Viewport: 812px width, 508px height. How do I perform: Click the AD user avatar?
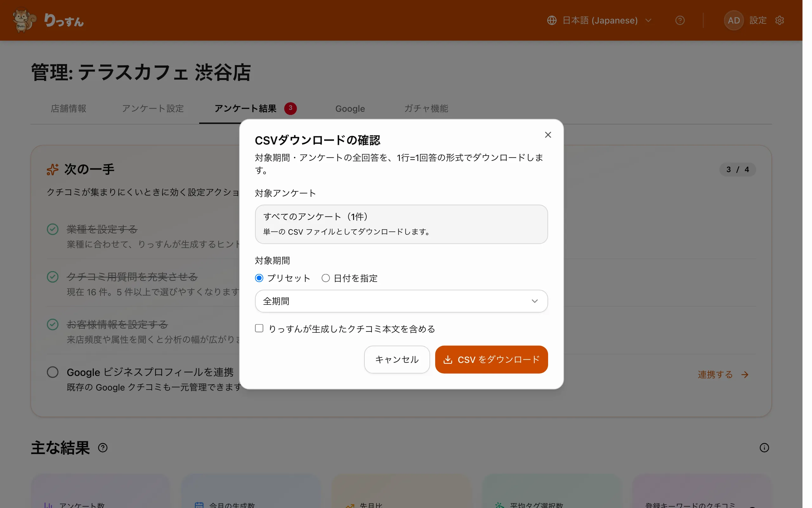pyautogui.click(x=734, y=21)
